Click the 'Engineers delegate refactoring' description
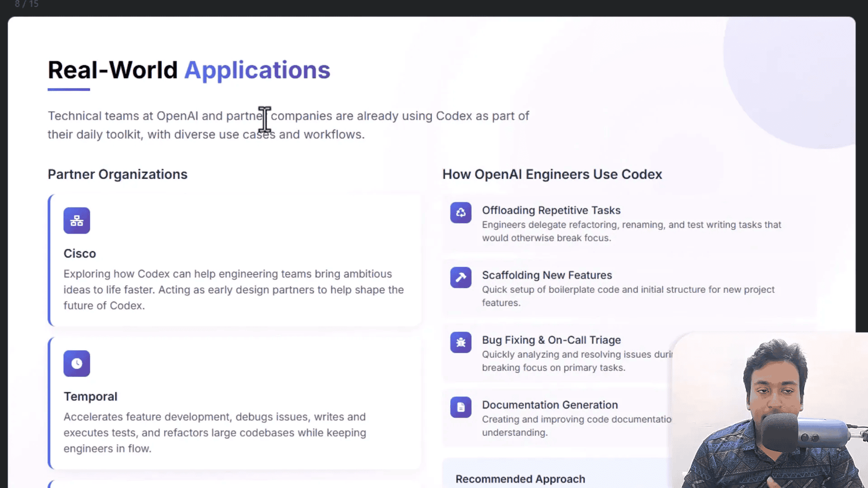The height and width of the screenshot is (488, 868). [x=632, y=231]
